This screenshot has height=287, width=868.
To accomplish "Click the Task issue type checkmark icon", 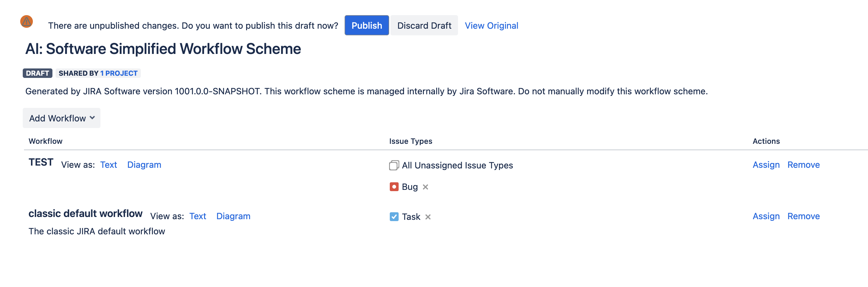I will tap(394, 216).
